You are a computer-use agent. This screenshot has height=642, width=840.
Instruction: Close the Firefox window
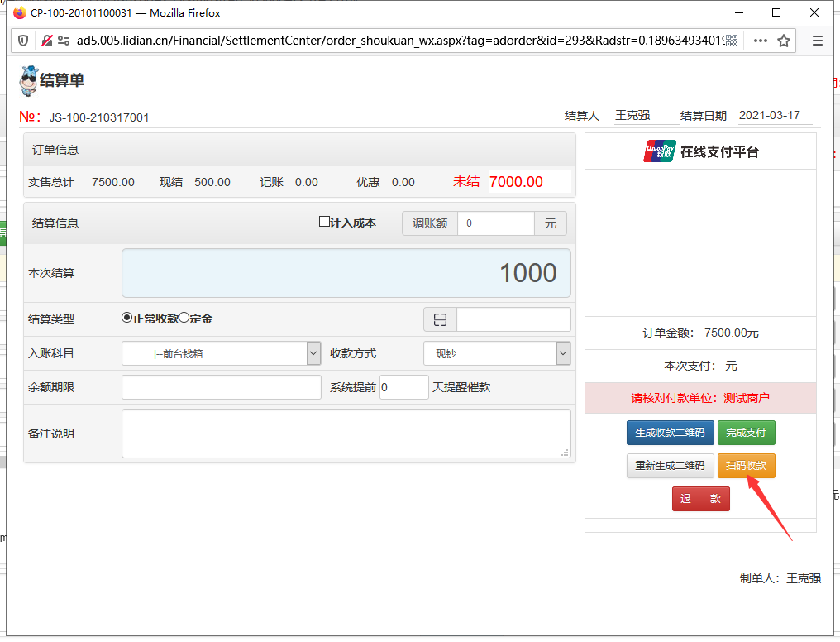[814, 13]
